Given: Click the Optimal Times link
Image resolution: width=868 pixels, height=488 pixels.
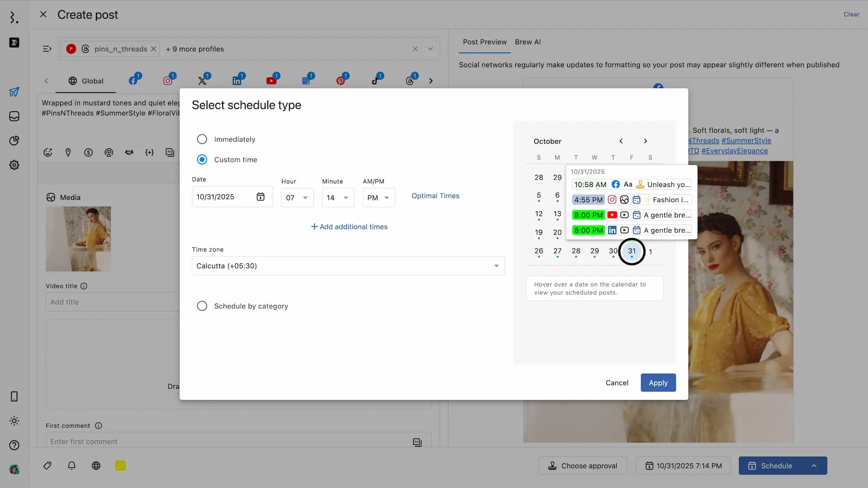Looking at the screenshot, I should (435, 196).
